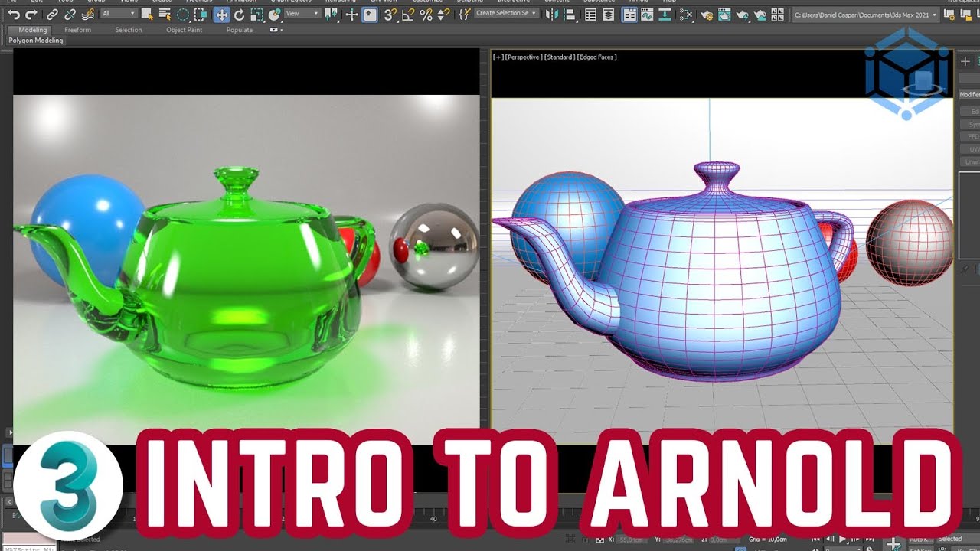Image resolution: width=980 pixels, height=551 pixels.
Task: Pick the Select Object tool
Action: click(x=147, y=15)
